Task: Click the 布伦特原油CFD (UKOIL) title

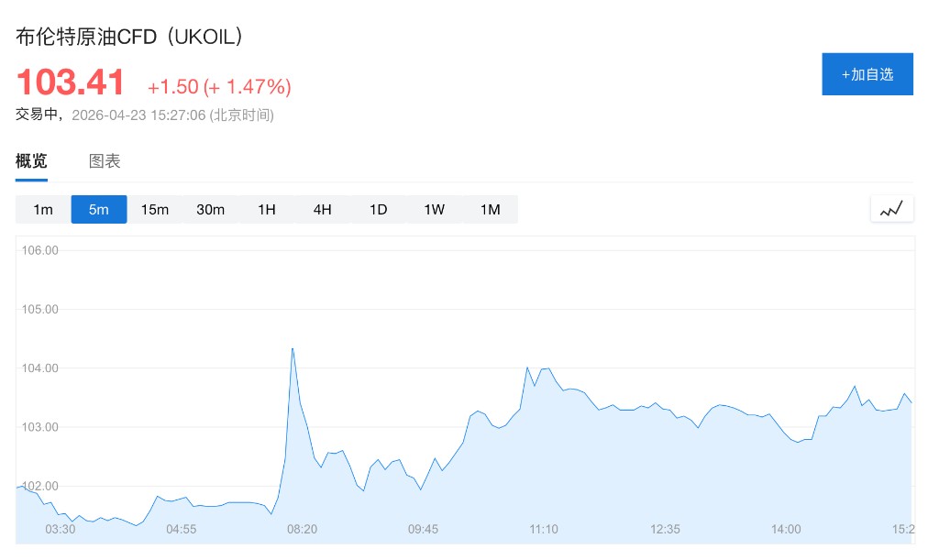Action: tap(129, 37)
